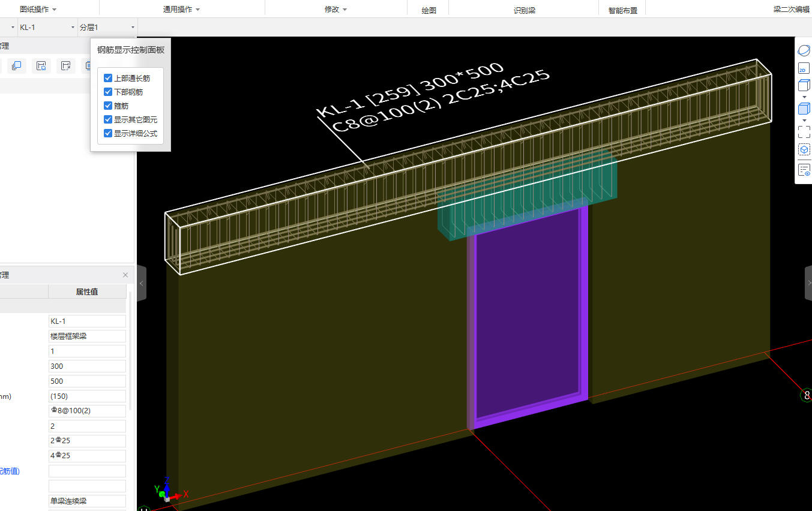Toggle 上部通长筋 checkbox
The width and height of the screenshot is (812, 511).
point(108,78)
